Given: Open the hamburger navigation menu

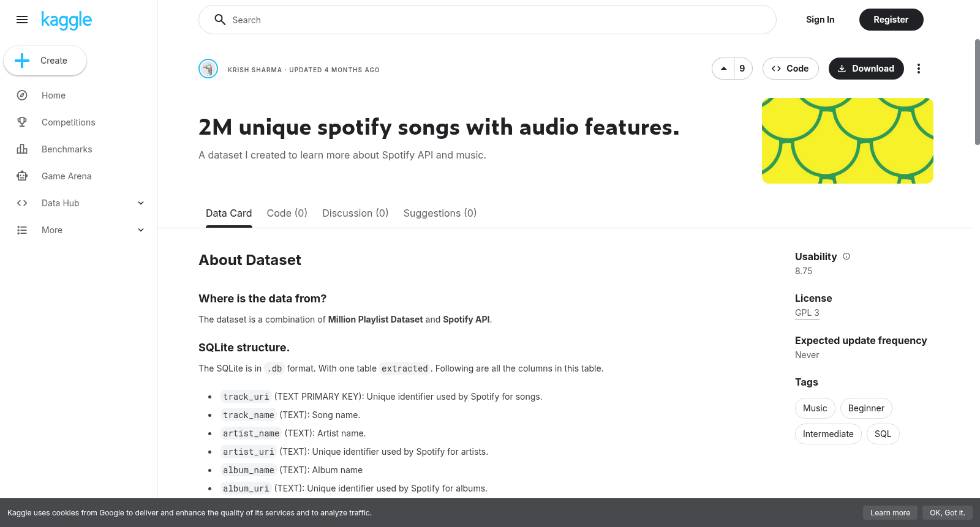Looking at the screenshot, I should point(22,20).
